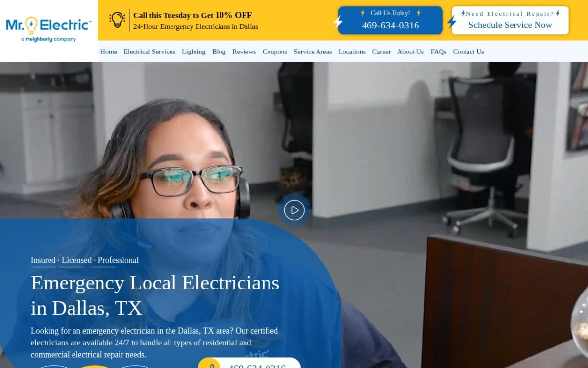Open the Locations page
This screenshot has height=368, width=588.
[352, 52]
